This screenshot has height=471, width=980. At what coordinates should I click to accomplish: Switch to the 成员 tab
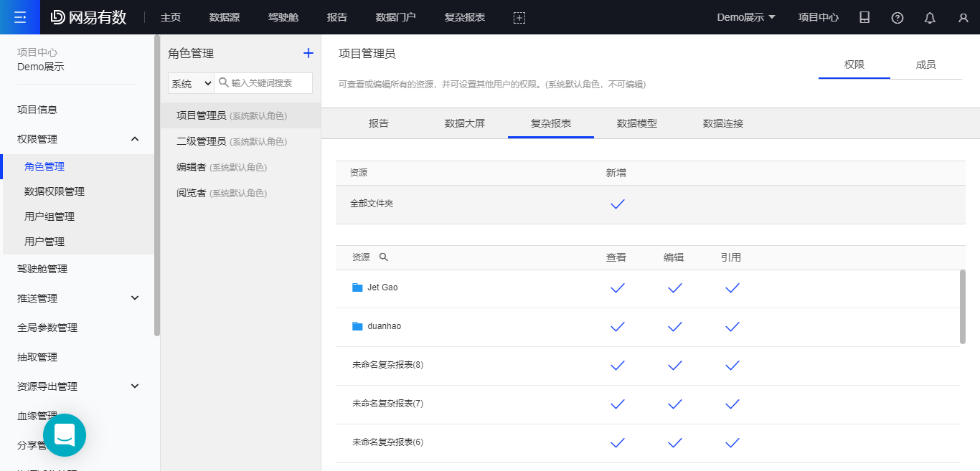point(925,65)
